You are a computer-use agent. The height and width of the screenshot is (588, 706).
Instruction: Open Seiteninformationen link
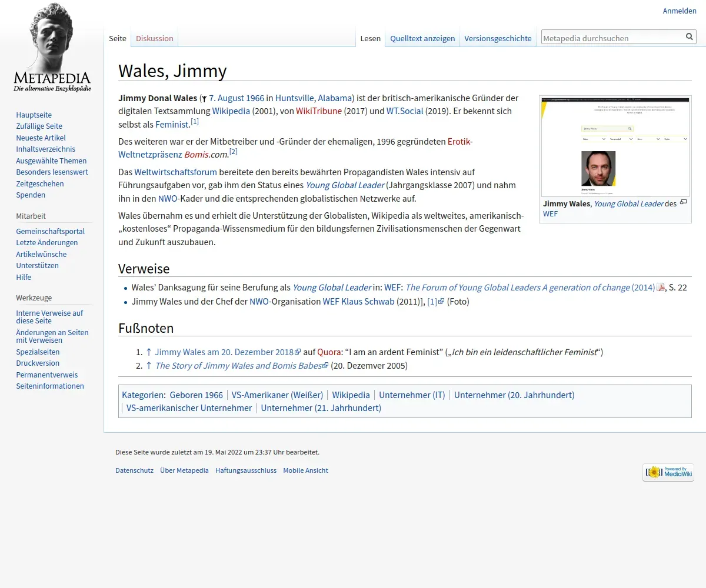click(50, 386)
